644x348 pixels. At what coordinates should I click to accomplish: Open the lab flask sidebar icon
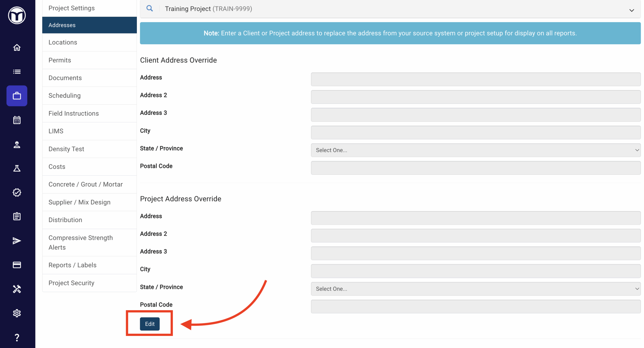click(x=17, y=168)
